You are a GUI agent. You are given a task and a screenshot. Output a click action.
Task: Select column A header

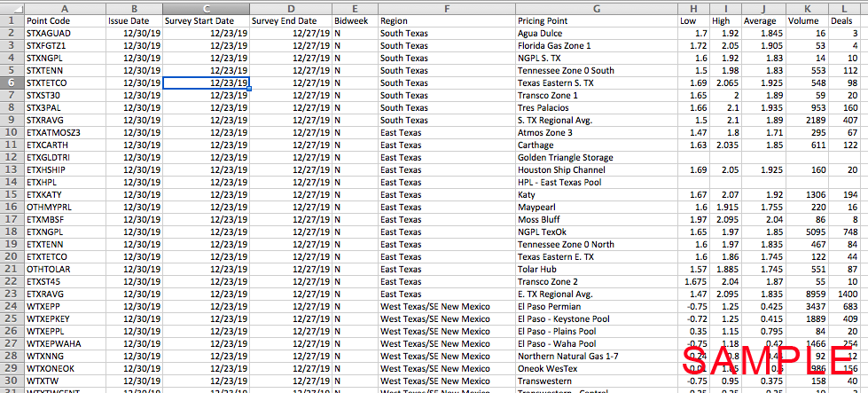(x=66, y=9)
